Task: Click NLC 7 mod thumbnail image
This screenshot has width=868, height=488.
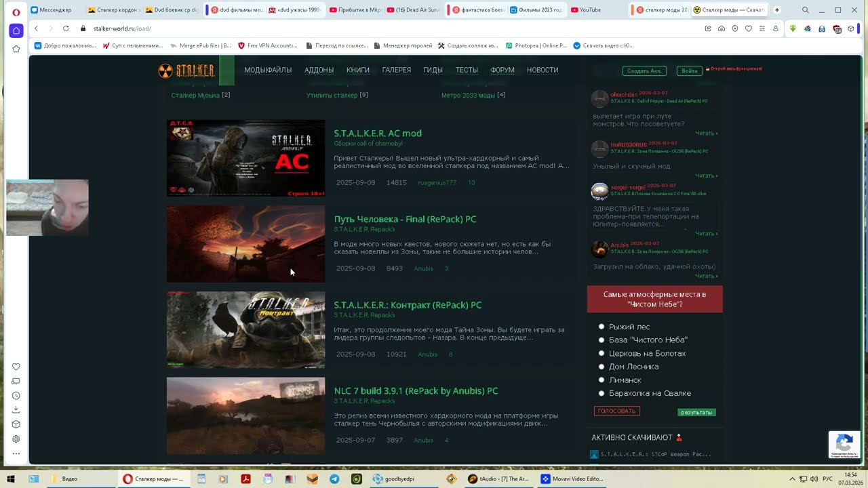Action: 246,415
